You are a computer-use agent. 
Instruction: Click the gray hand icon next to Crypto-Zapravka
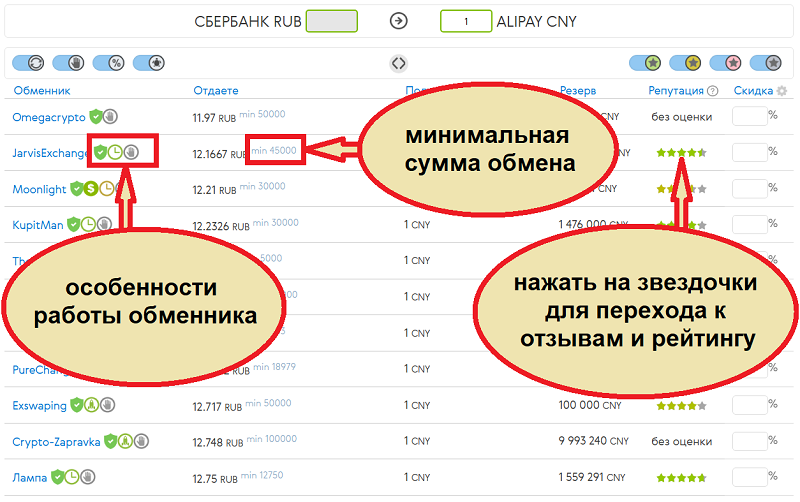[141, 441]
